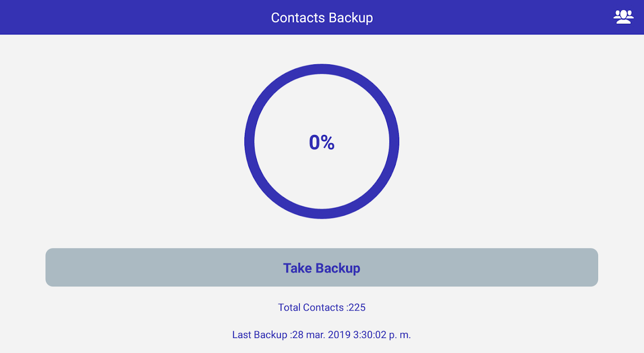Click the word Backup in header title
644x353 pixels.
click(351, 18)
